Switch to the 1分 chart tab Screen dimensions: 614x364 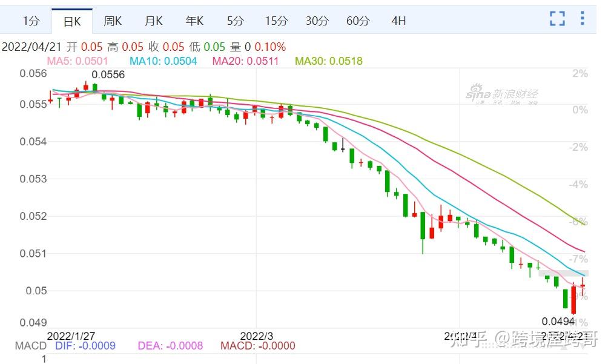(31, 21)
